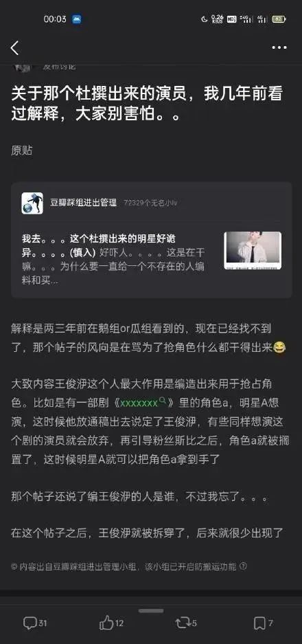302x644 pixels.
Task: Open the comments icon with 31
Action: pos(35,623)
